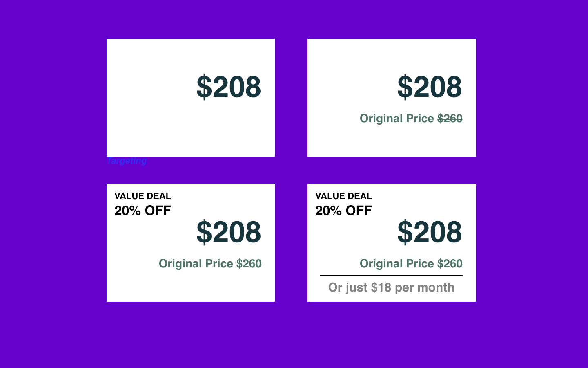Click $208 price in bottom-left card
588x368 pixels.
pos(229,232)
